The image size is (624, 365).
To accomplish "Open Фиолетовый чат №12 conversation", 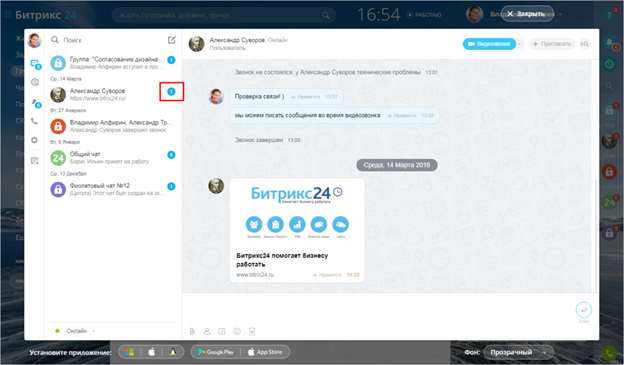I will click(x=113, y=189).
